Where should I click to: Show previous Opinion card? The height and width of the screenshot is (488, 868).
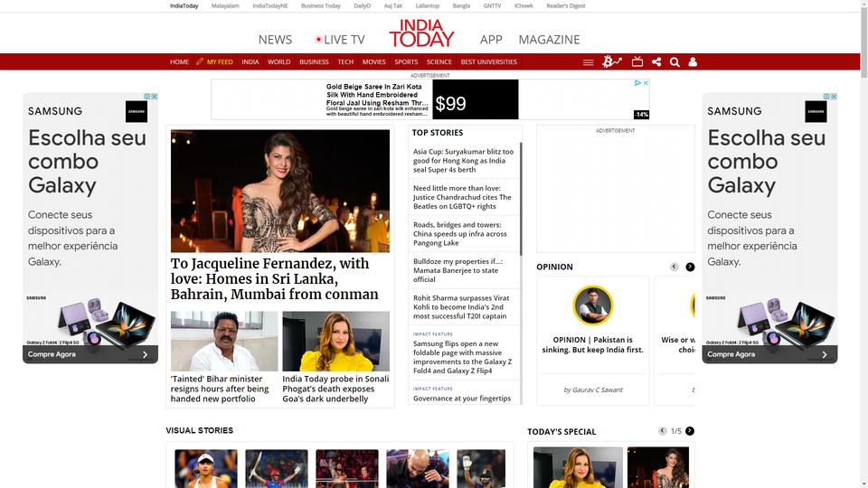674,267
